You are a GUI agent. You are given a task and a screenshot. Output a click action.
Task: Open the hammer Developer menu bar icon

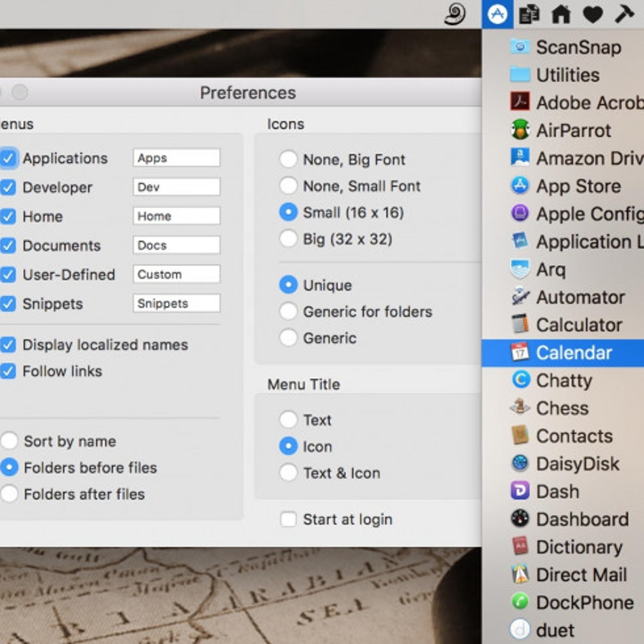pyautogui.click(x=624, y=14)
